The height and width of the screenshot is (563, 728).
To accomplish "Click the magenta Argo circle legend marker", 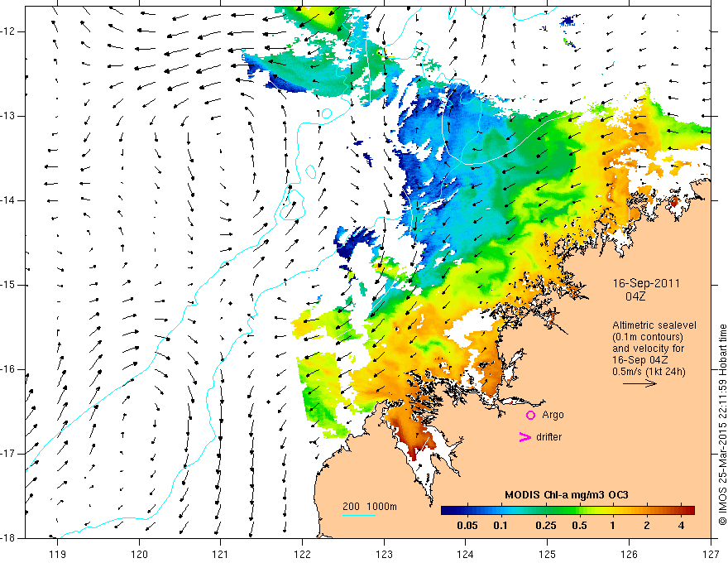I will point(530,416).
